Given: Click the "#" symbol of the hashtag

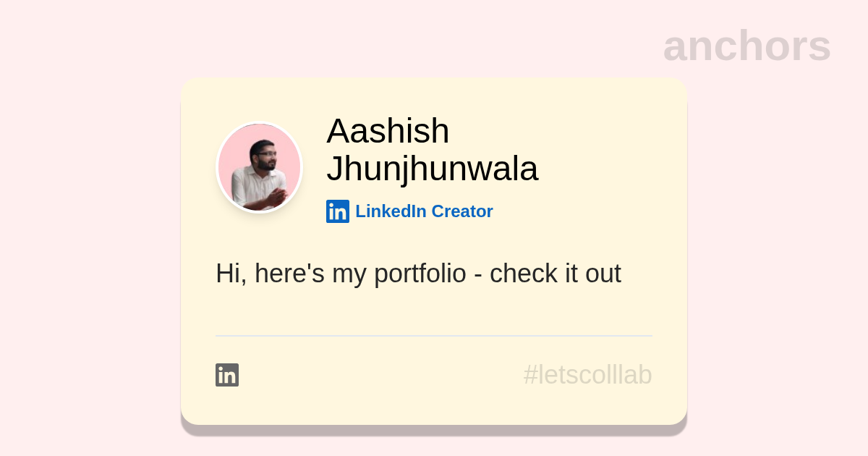Looking at the screenshot, I should [x=531, y=375].
